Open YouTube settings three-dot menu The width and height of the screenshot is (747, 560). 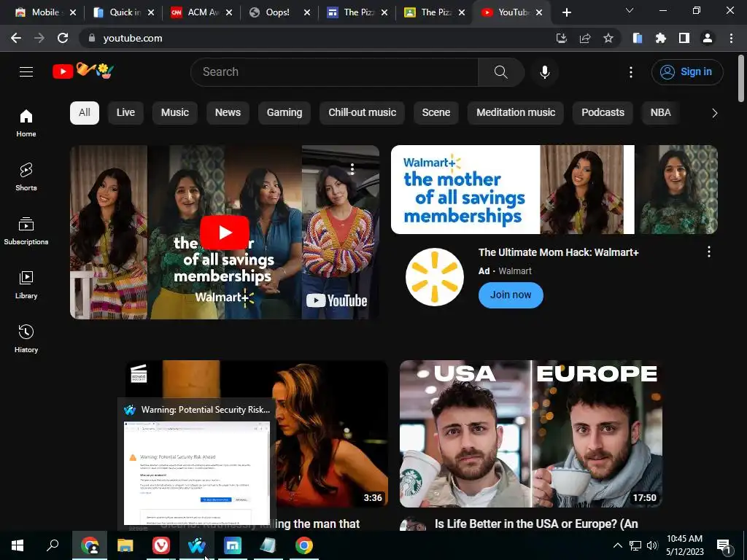tap(631, 72)
